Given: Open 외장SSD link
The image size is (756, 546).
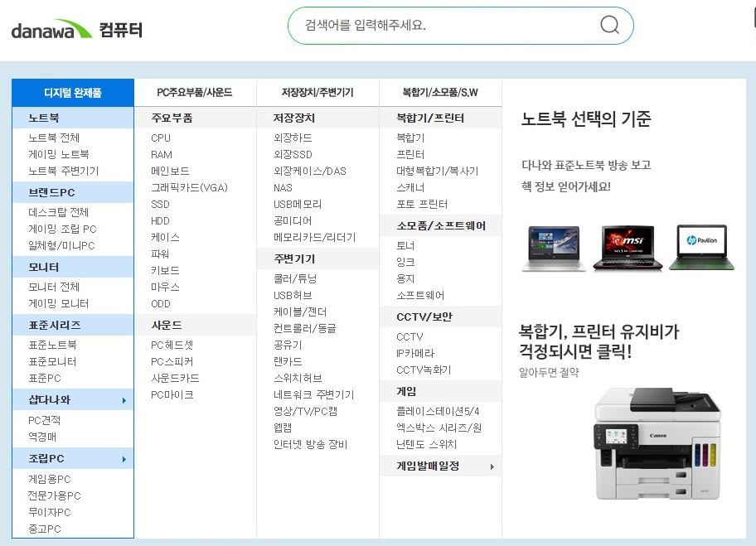Looking at the screenshot, I should [x=293, y=155].
